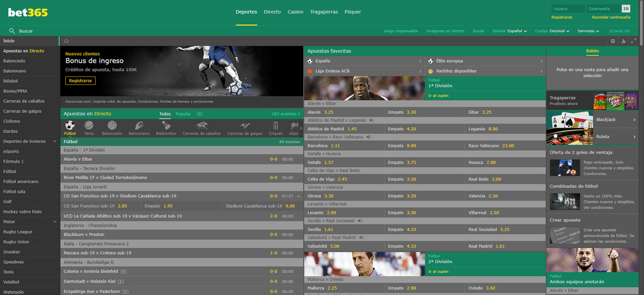Click video icon next to Erzgebirge Aue v Paderborn
The width and height of the screenshot is (644, 295).
pos(126,291)
